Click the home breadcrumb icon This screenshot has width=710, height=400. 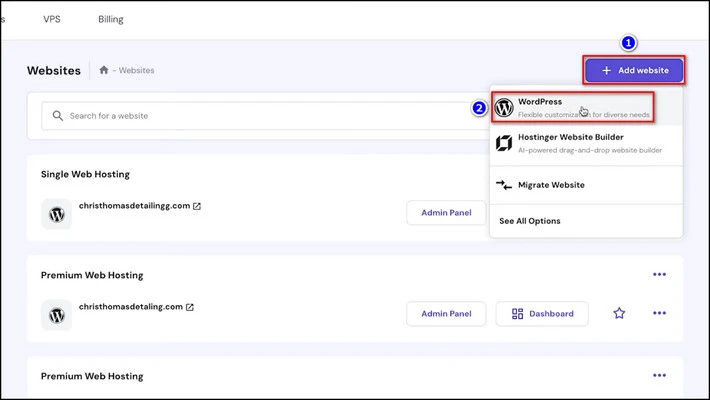[x=103, y=70]
